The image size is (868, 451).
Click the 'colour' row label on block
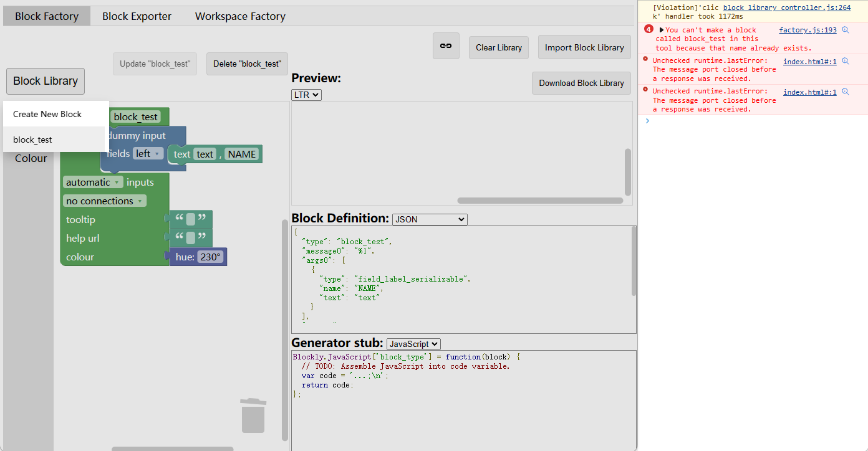[x=80, y=257]
